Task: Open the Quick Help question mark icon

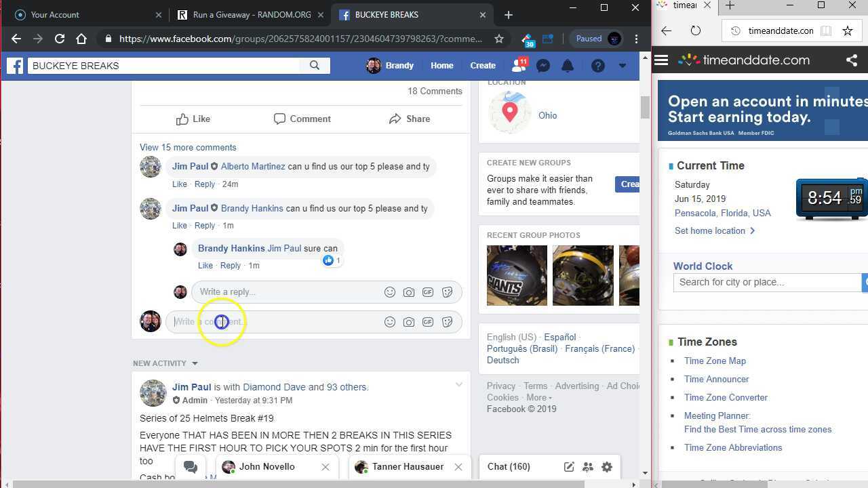Action: 597,66
